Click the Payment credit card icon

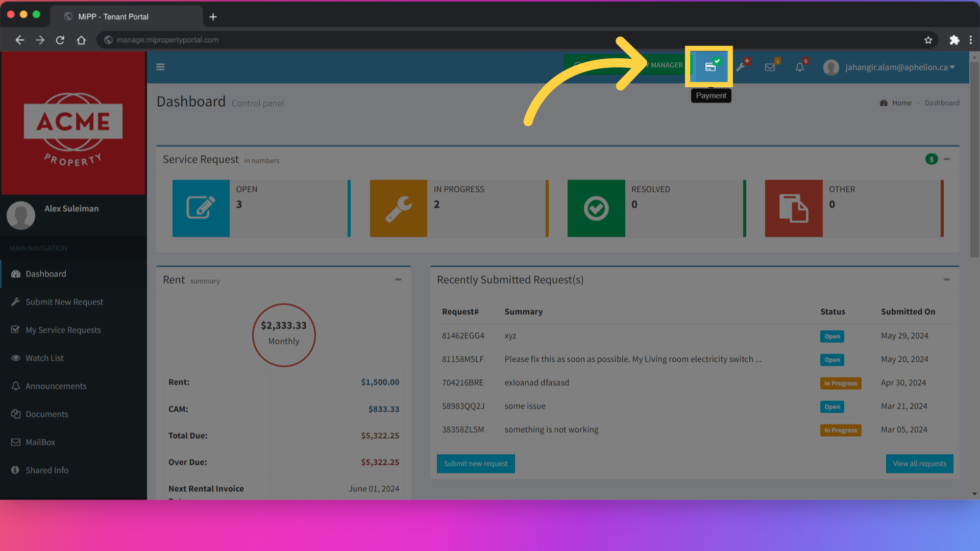point(710,67)
